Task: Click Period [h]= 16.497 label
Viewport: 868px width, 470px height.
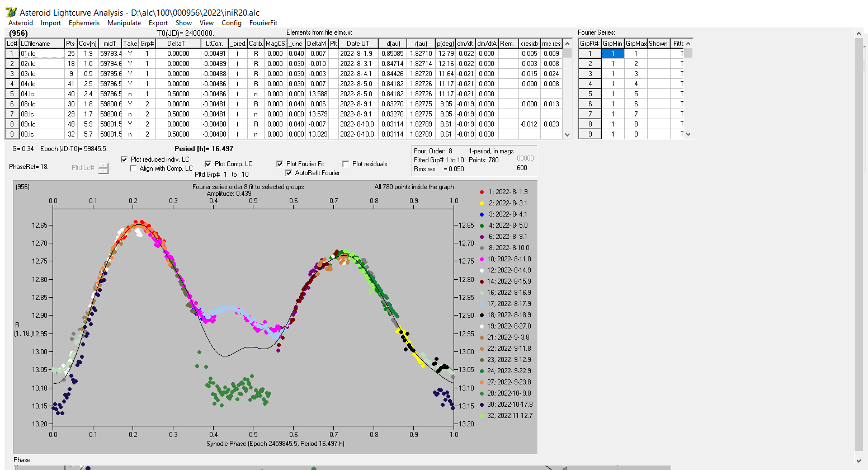Action: [x=204, y=149]
